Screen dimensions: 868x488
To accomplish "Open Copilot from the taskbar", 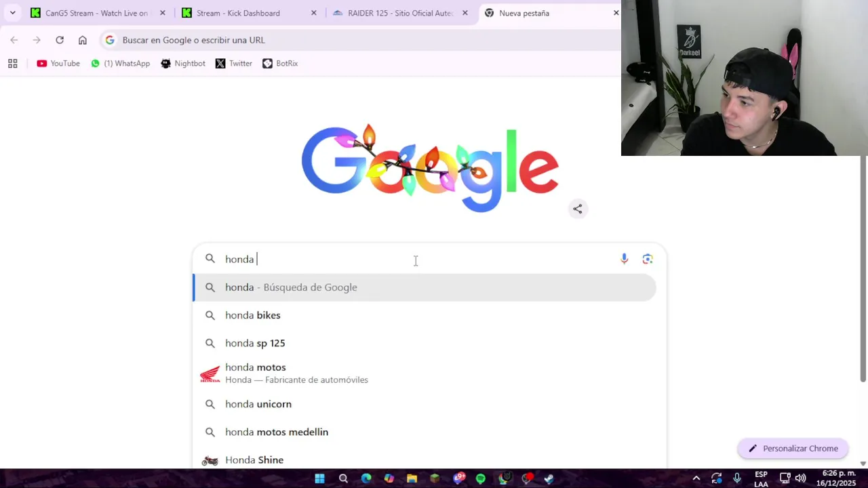I will pyautogui.click(x=389, y=479).
